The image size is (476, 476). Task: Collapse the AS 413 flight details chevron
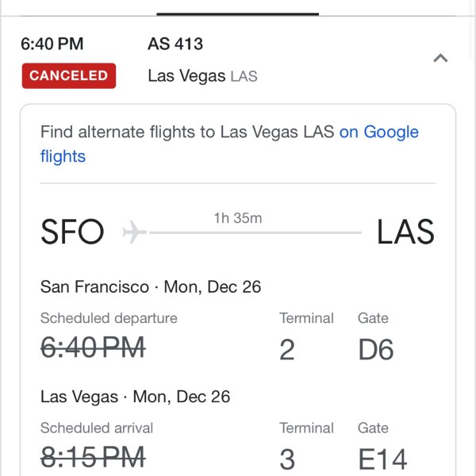tap(440, 58)
